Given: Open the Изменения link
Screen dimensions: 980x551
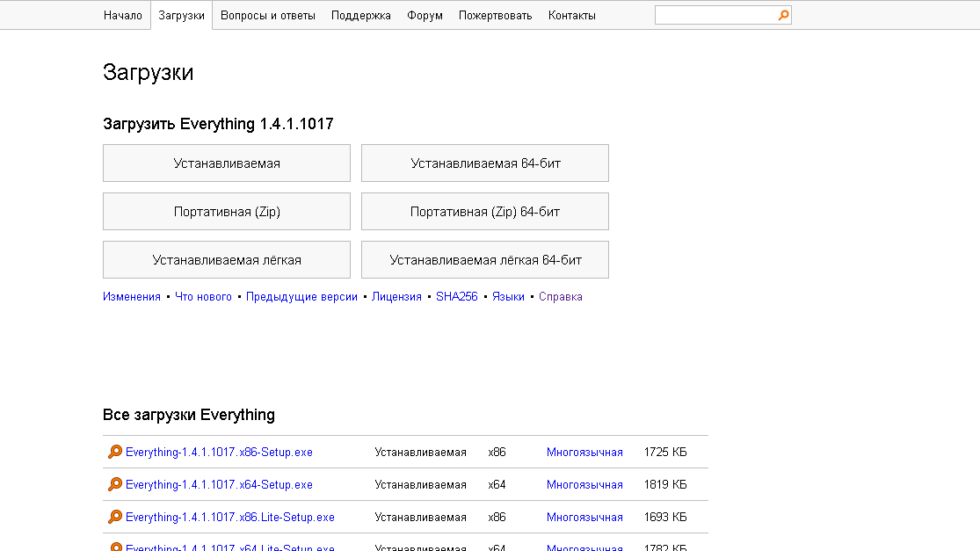Looking at the screenshot, I should pos(131,297).
